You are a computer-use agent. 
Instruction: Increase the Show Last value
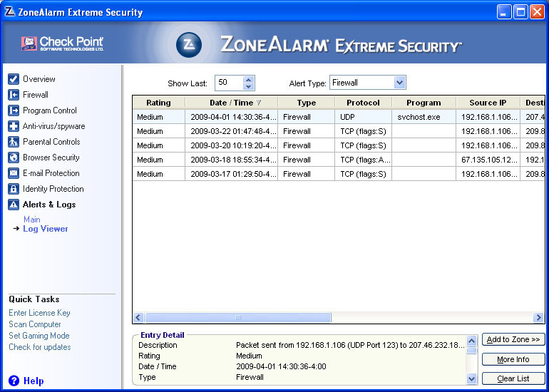tap(249, 80)
